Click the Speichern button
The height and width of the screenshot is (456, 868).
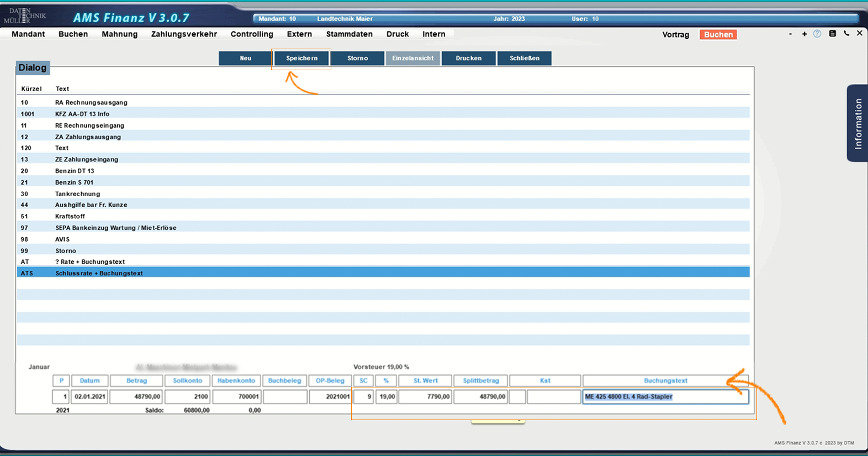tap(301, 58)
